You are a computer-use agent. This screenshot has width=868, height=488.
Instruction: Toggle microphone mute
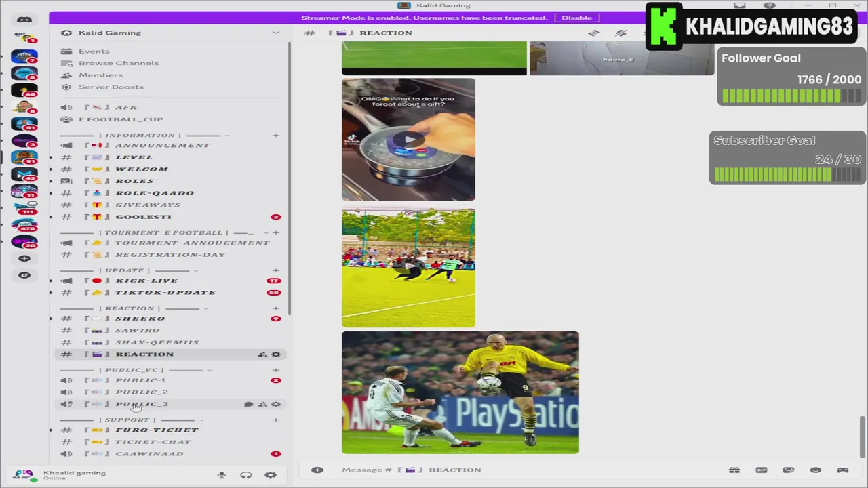[x=222, y=475]
